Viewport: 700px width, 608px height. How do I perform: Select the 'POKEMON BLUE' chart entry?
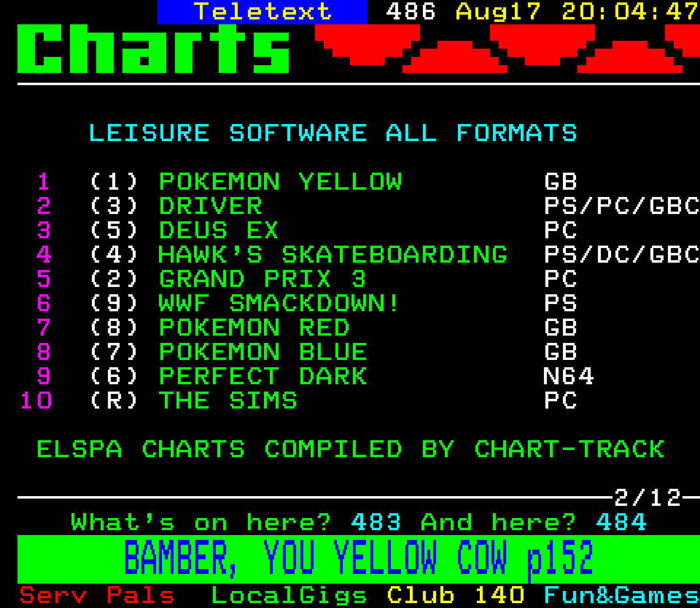pos(263,352)
